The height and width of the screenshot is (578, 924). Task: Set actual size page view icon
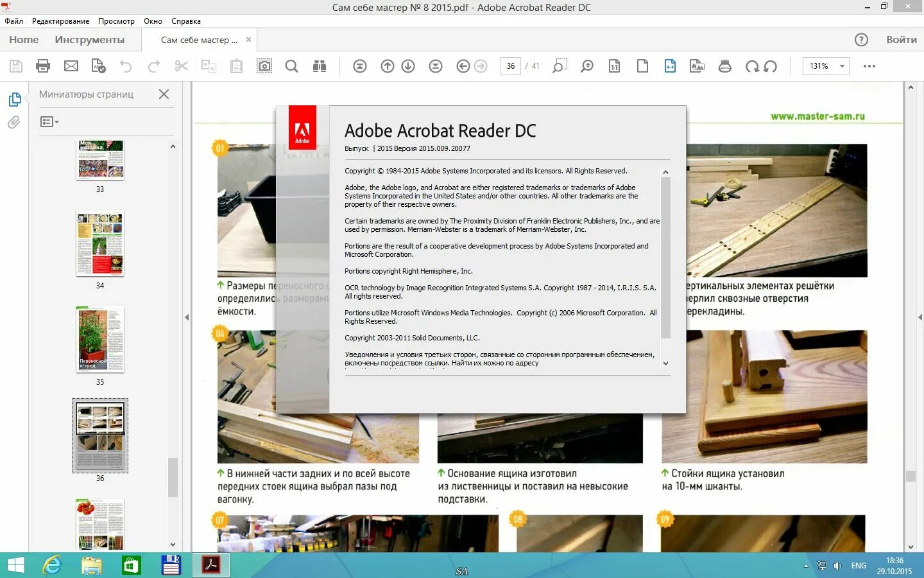[x=615, y=66]
